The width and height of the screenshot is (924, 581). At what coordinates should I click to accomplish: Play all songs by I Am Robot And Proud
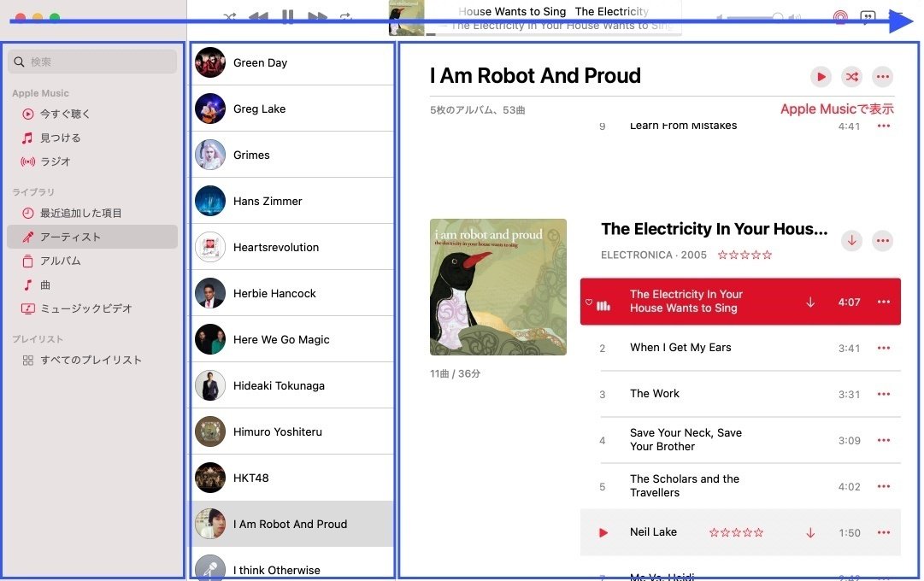(821, 77)
